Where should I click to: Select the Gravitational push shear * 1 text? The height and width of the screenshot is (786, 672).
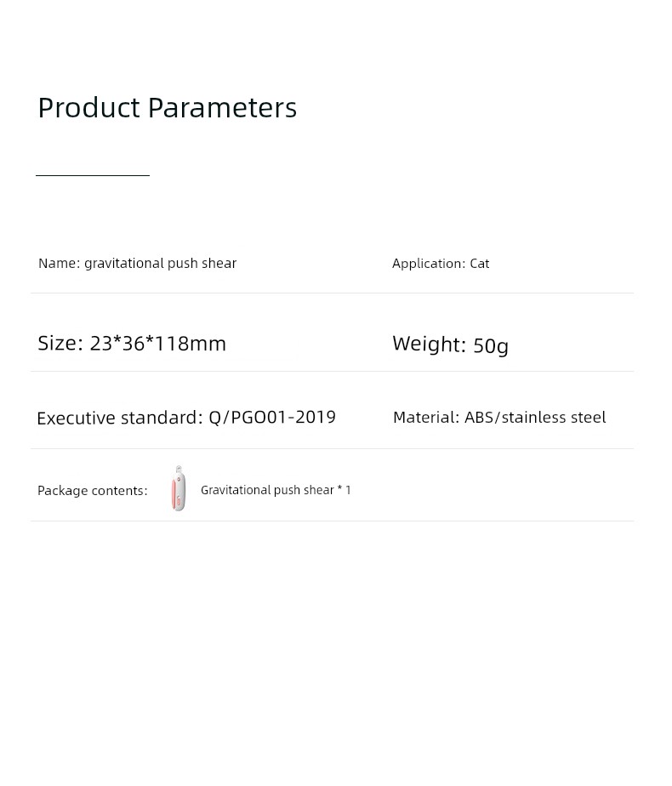(276, 490)
